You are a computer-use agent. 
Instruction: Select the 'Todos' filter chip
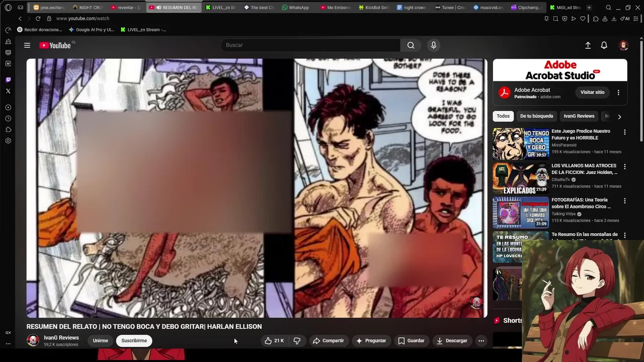503,116
